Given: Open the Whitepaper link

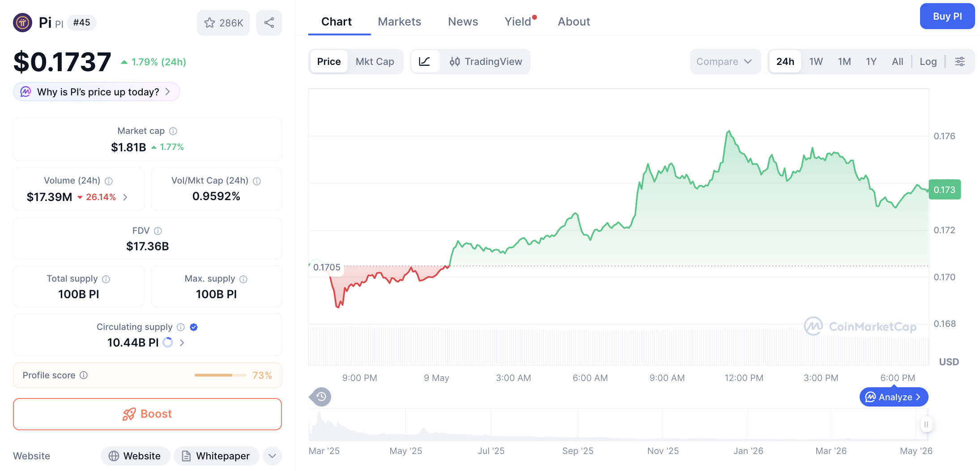Looking at the screenshot, I should point(216,456).
